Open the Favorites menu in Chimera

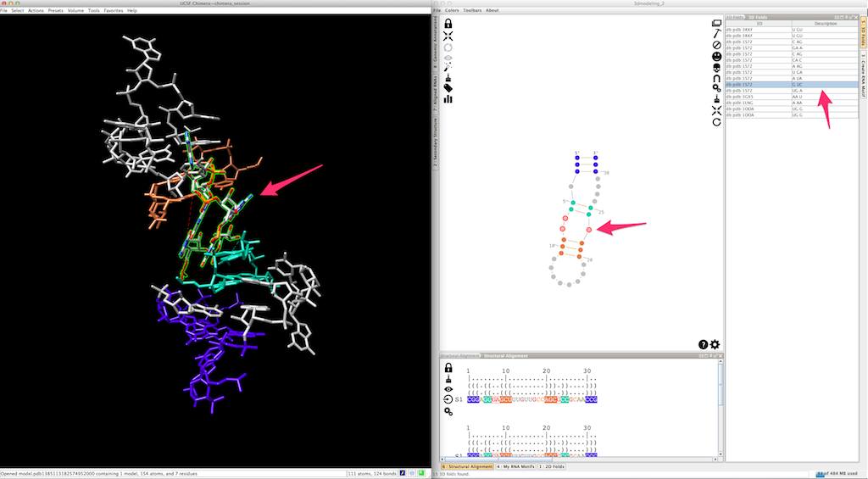(x=114, y=10)
